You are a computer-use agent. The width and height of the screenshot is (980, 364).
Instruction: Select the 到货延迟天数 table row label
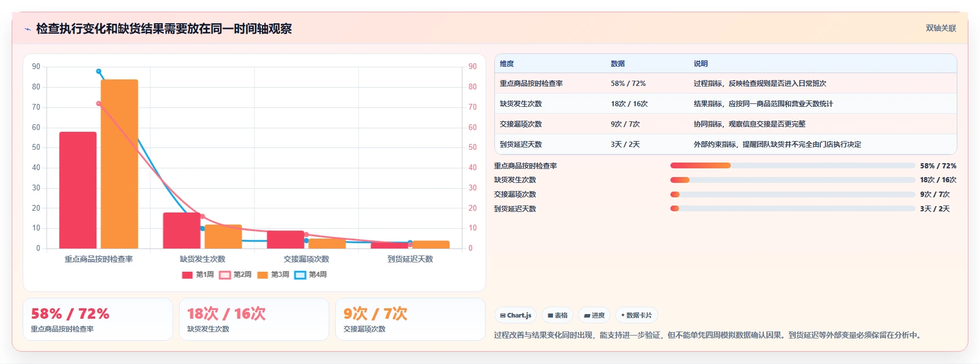[x=520, y=145]
